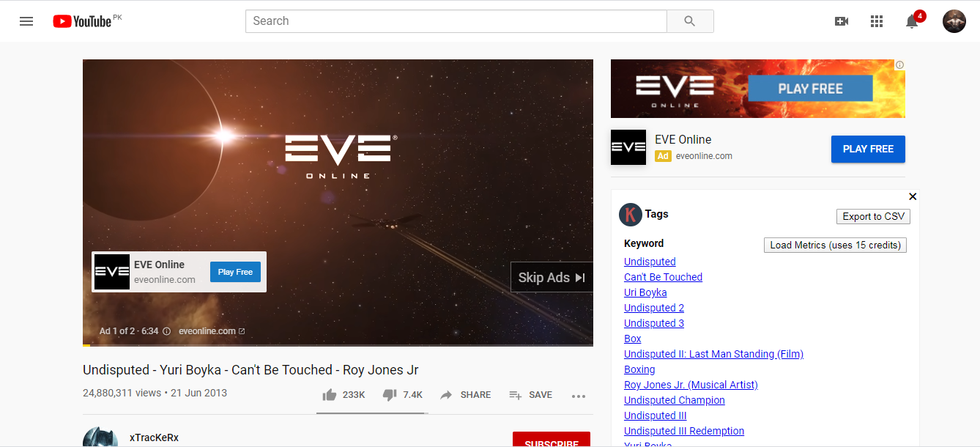Open the Uri Boyka keyword link
This screenshot has height=447, width=980.
[x=645, y=292]
